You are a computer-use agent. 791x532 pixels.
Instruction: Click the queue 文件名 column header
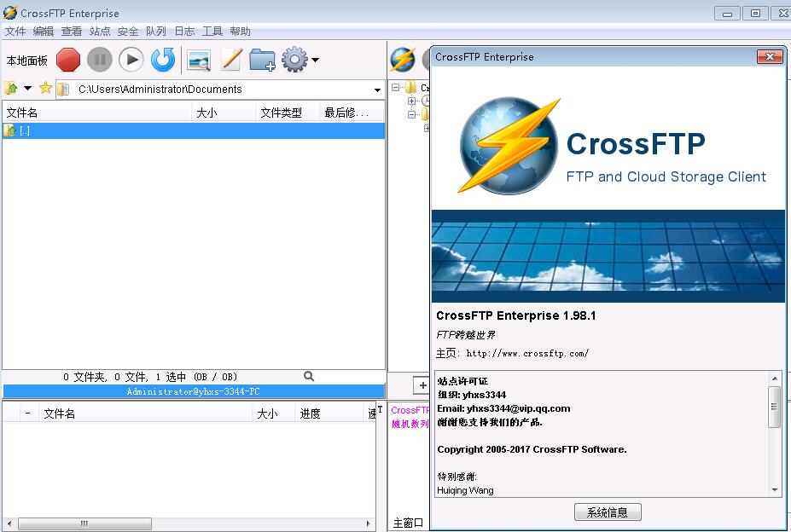pyautogui.click(x=145, y=413)
